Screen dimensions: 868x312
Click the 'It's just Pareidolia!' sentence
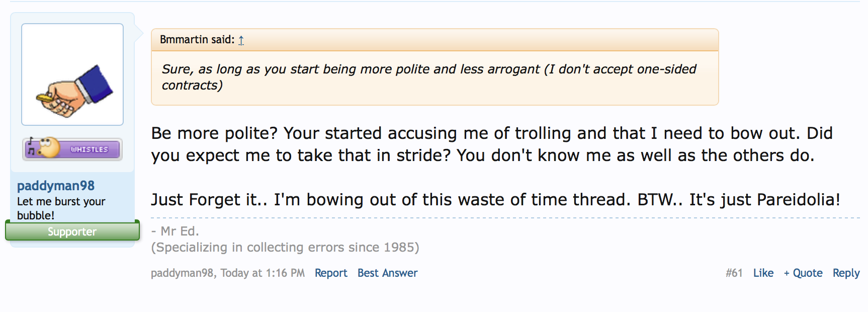764,200
